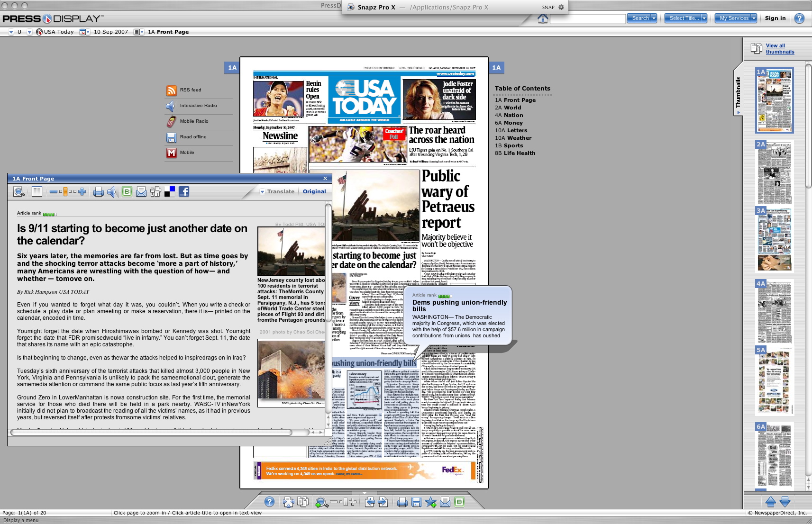
Task: Print the page from the bottom toolbar
Action: click(402, 502)
